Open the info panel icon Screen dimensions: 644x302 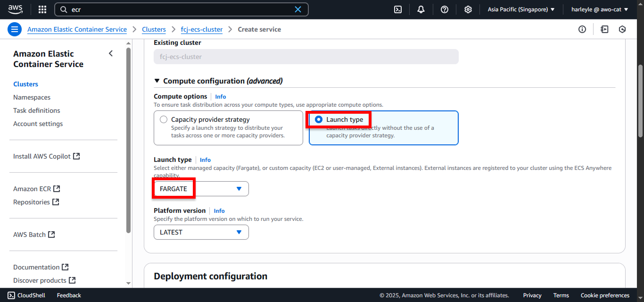point(582,29)
